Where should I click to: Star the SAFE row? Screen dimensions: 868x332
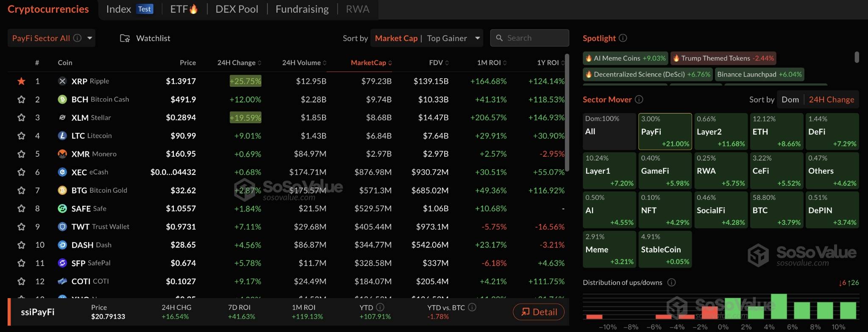[21, 208]
